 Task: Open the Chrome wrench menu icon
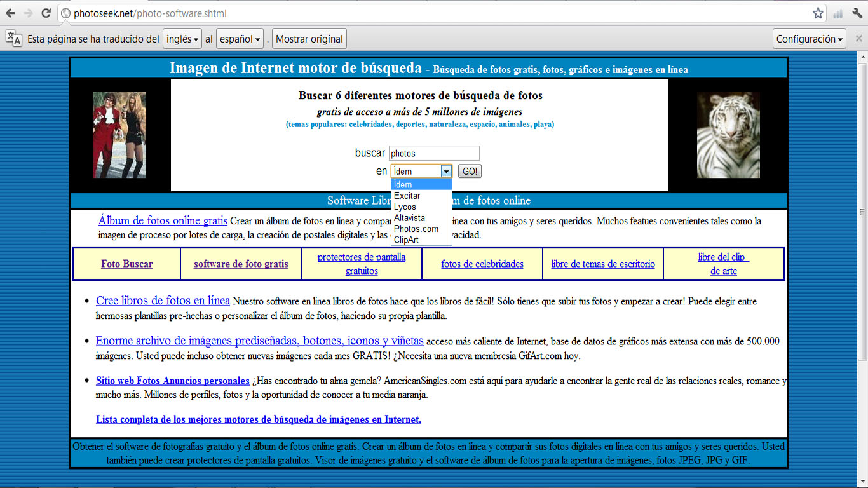[856, 13]
